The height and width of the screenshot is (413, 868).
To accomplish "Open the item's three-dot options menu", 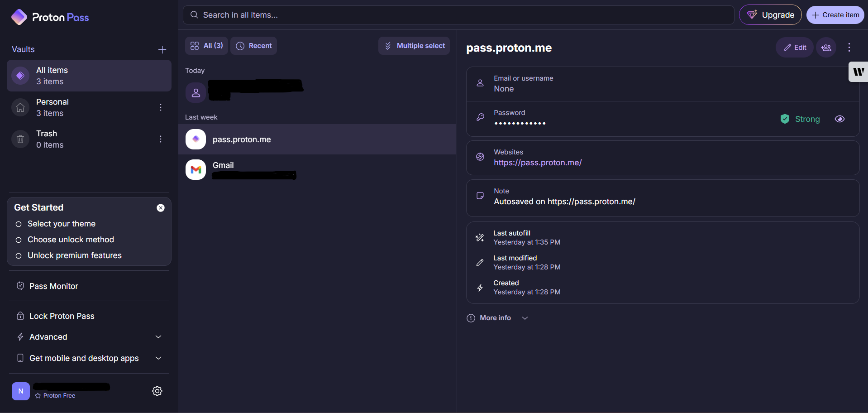I will click(x=849, y=48).
